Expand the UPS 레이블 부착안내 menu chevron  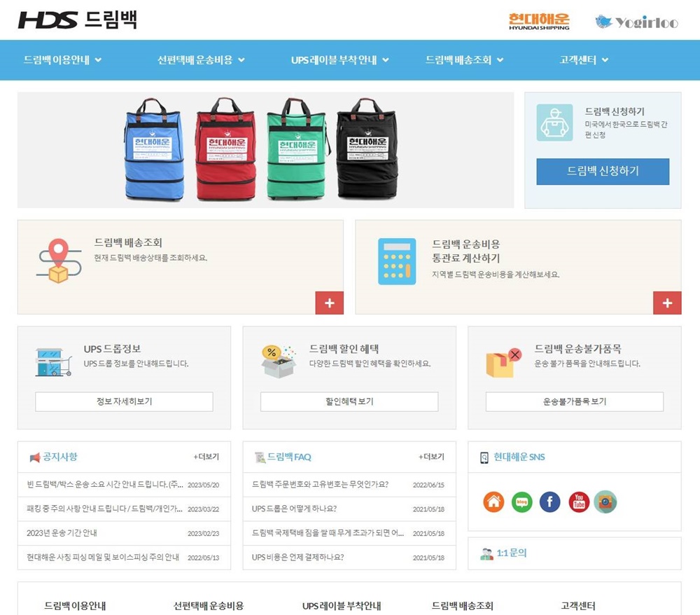[x=386, y=60]
